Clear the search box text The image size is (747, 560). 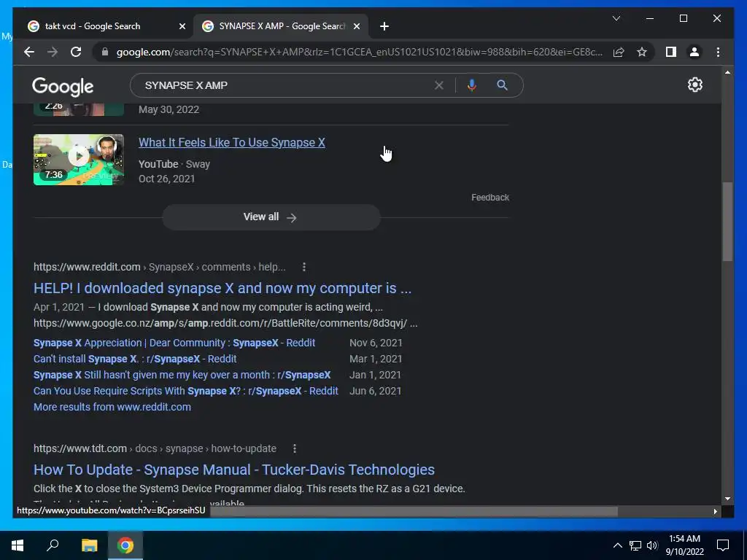(x=438, y=85)
